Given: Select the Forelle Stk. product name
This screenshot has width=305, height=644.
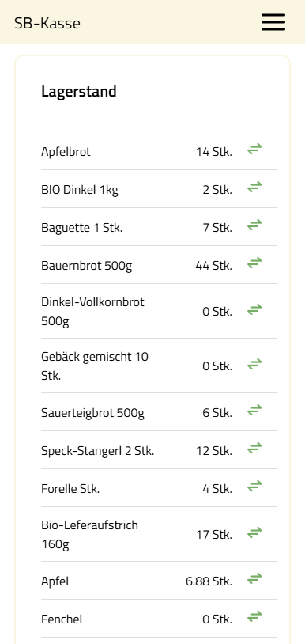Looking at the screenshot, I should point(70,489).
